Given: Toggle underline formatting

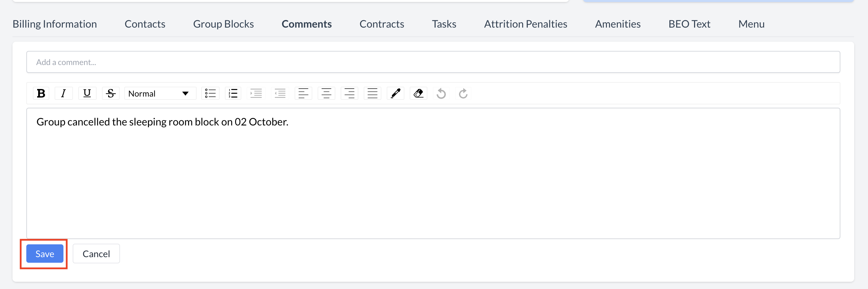Looking at the screenshot, I should tap(87, 93).
